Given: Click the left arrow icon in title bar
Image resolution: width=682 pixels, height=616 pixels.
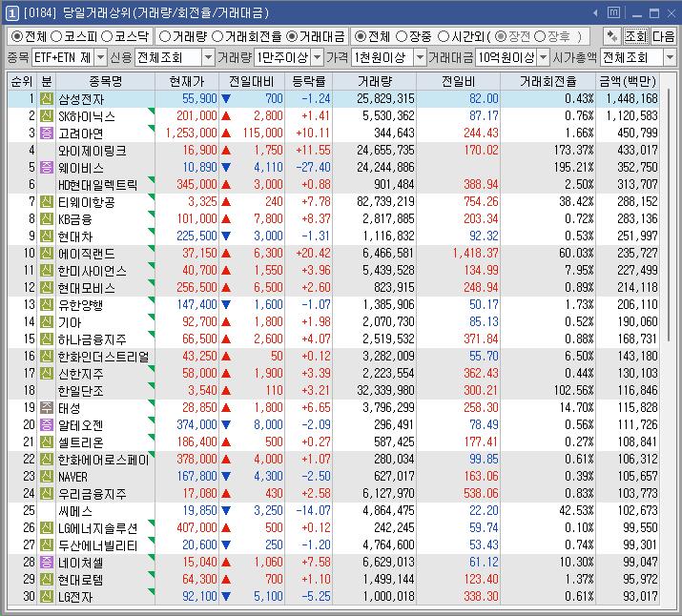Looking at the screenshot, I should [595, 13].
